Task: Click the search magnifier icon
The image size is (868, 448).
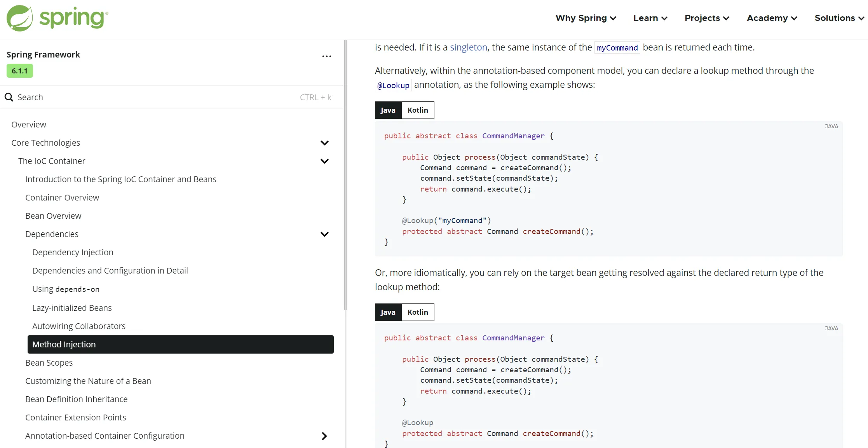Action: point(9,97)
